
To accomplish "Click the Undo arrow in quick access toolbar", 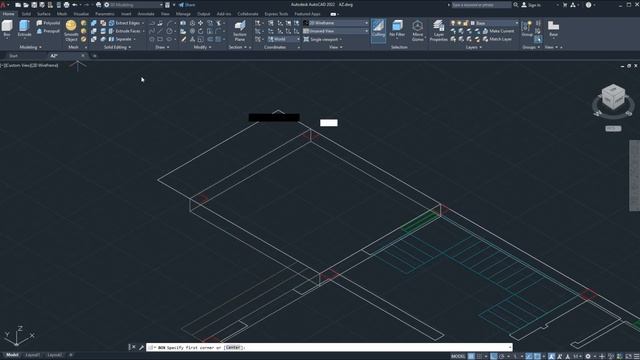I will tap(75, 5).
